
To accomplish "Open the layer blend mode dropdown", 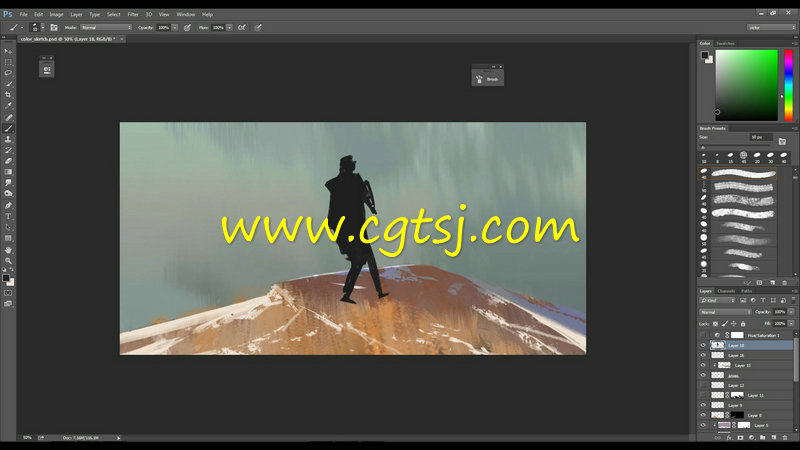I will (725, 312).
